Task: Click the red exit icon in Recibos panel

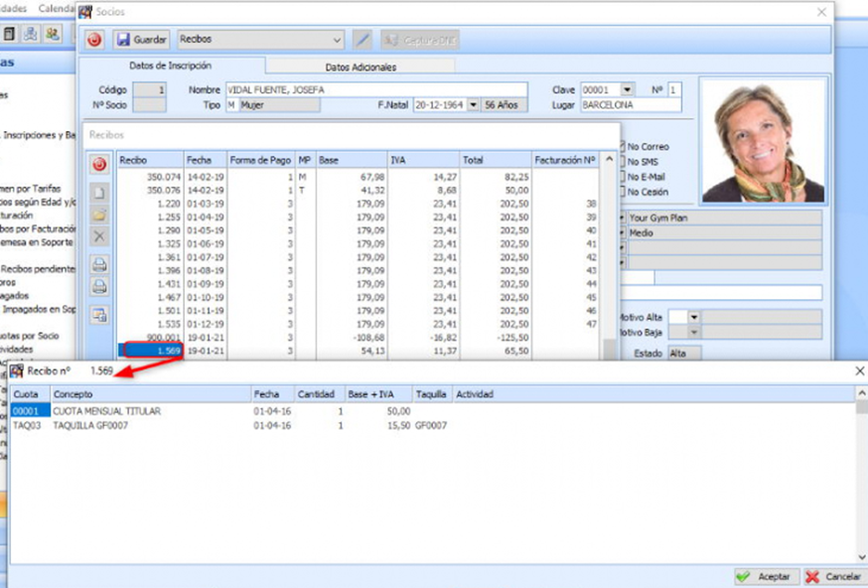Action: click(x=99, y=164)
